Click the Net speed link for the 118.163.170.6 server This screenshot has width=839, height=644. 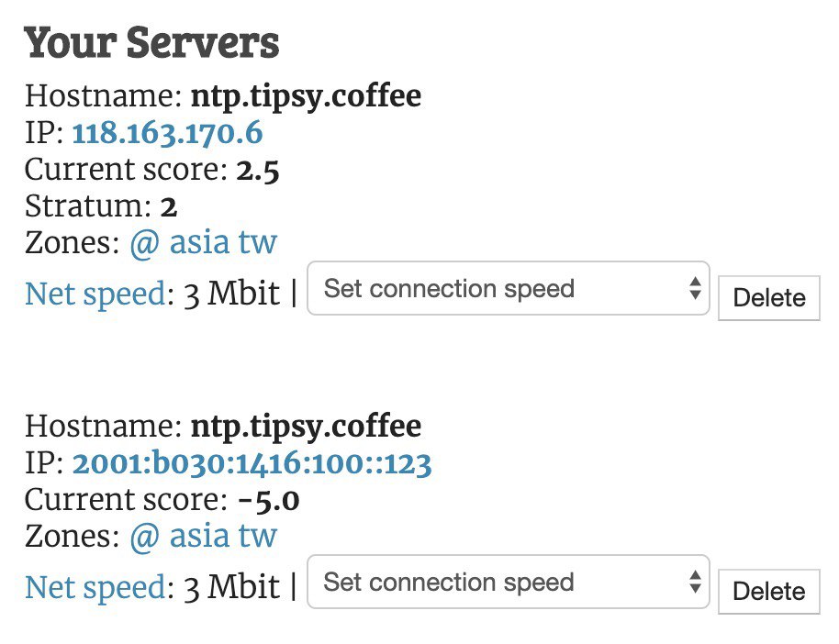(x=95, y=294)
